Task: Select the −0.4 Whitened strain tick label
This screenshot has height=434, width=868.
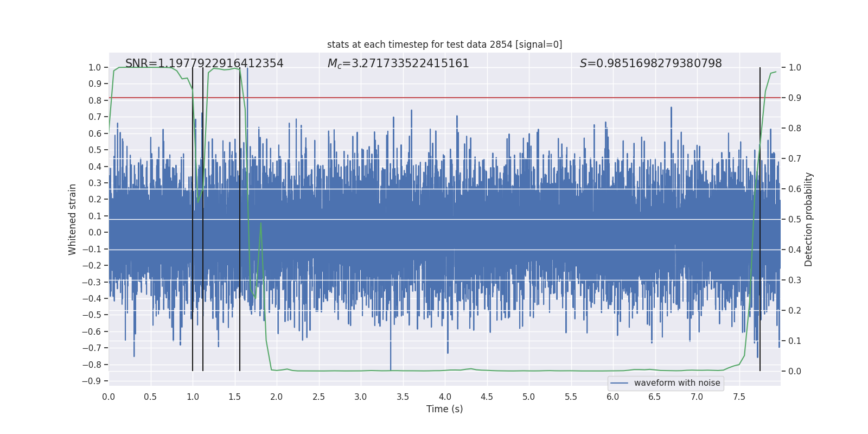Action: (x=92, y=298)
